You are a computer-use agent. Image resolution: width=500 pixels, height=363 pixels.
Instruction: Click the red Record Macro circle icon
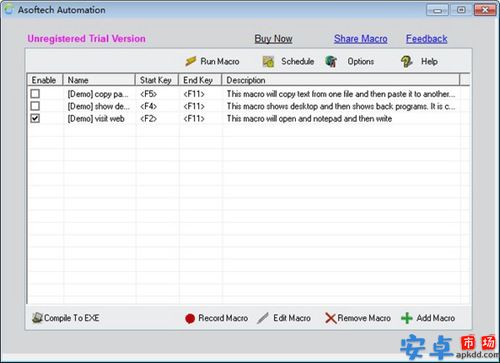pyautogui.click(x=190, y=319)
